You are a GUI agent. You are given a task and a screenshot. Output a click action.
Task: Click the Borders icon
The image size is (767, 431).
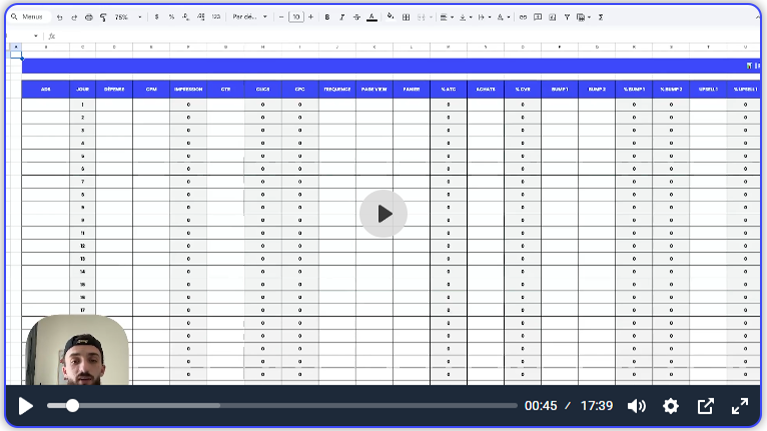pos(406,17)
